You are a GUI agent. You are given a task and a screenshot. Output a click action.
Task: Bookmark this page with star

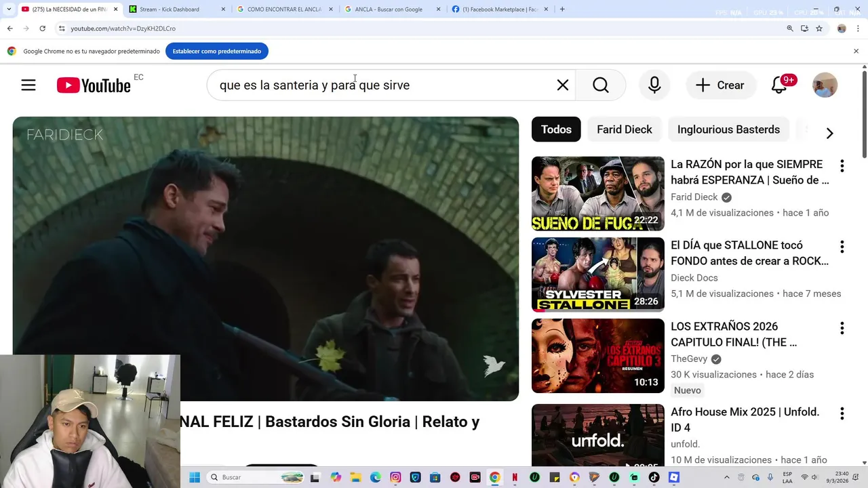819,28
